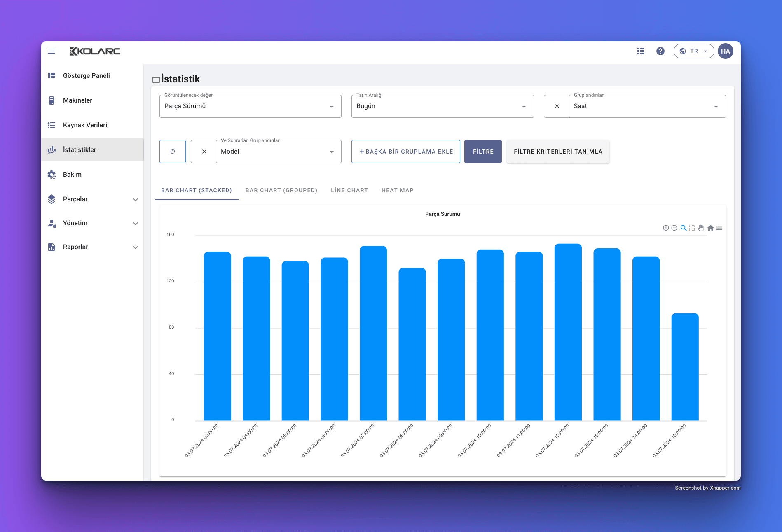The height and width of the screenshot is (532, 782).
Task: Click the FİLTRE button
Action: [483, 152]
